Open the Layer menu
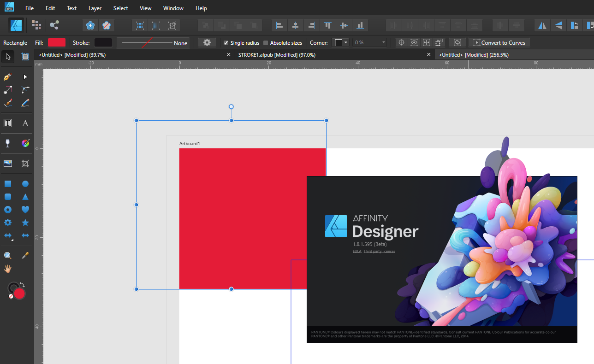Viewport: 594px width, 364px height. pos(95,8)
